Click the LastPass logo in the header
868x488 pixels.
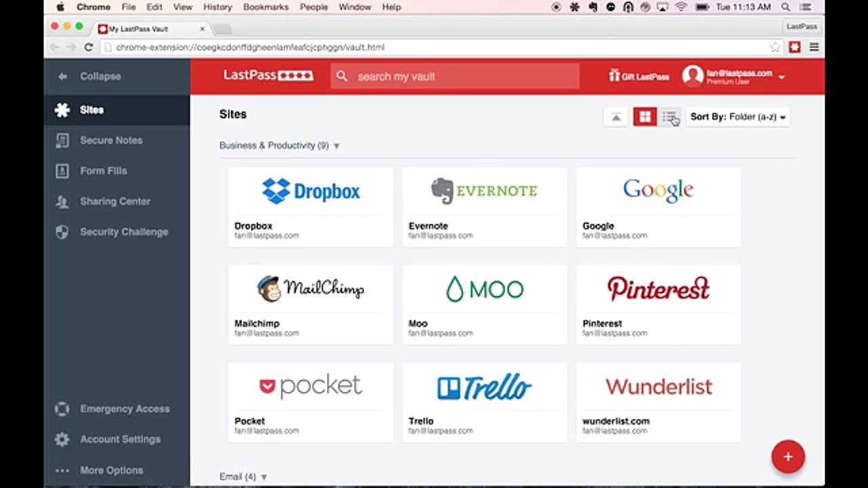click(269, 75)
